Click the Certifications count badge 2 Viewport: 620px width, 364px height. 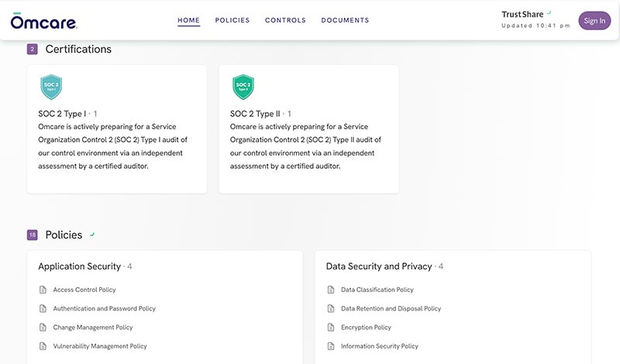point(32,50)
